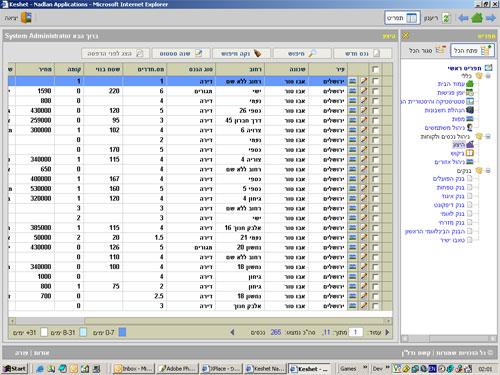Tick the checkbox in the 300000 price row

coord(375,130)
